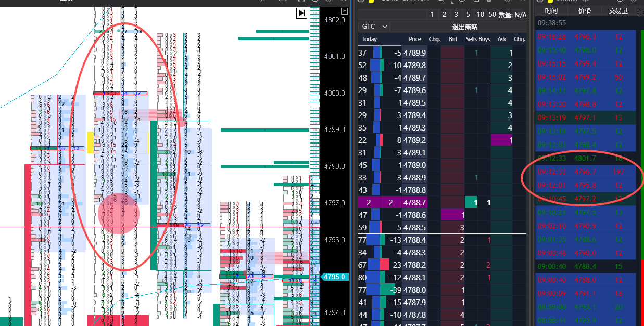The height and width of the screenshot is (326, 644).
Task: Click the Today column header
Action: tap(369, 39)
